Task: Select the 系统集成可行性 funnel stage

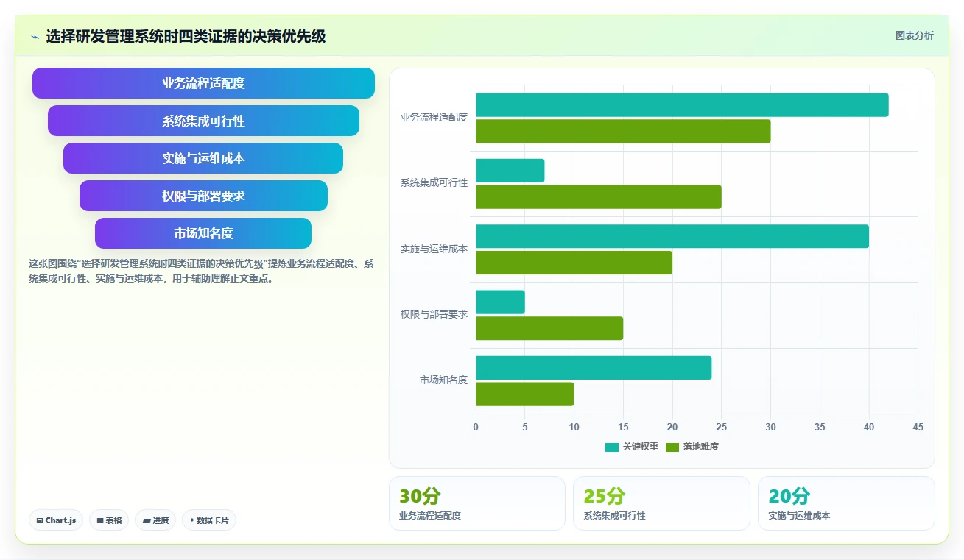Action: (x=203, y=121)
